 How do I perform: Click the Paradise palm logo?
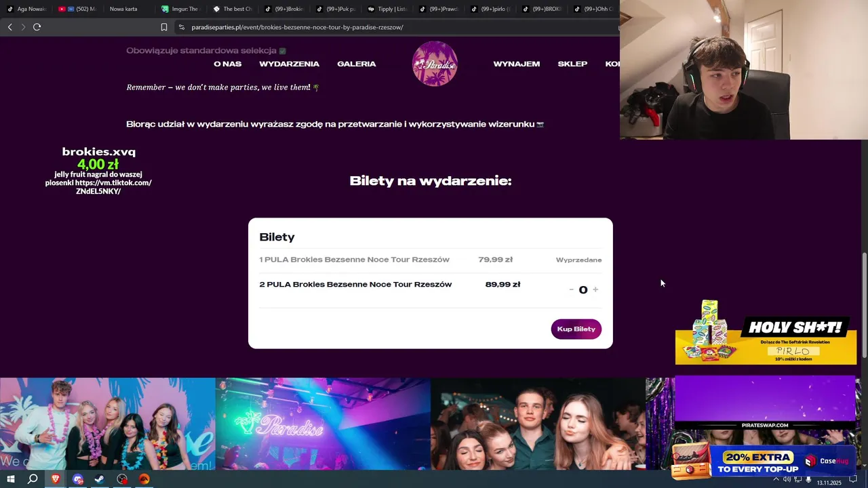(435, 64)
